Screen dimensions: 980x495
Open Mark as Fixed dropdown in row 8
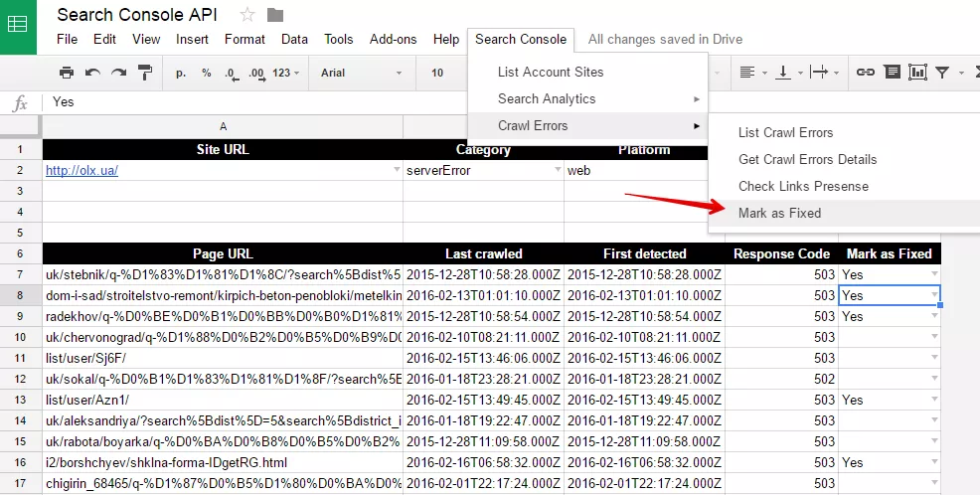(x=934, y=295)
